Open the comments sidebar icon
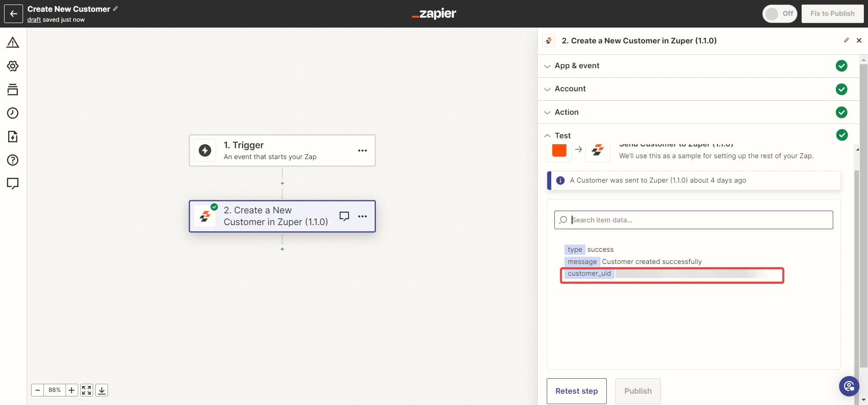868x405 pixels. [x=13, y=184]
